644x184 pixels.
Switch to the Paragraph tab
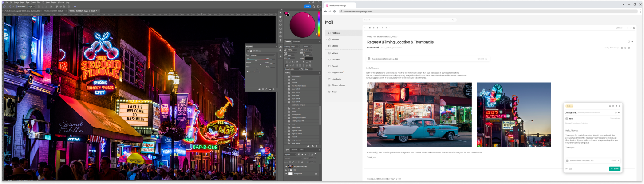tap(297, 41)
